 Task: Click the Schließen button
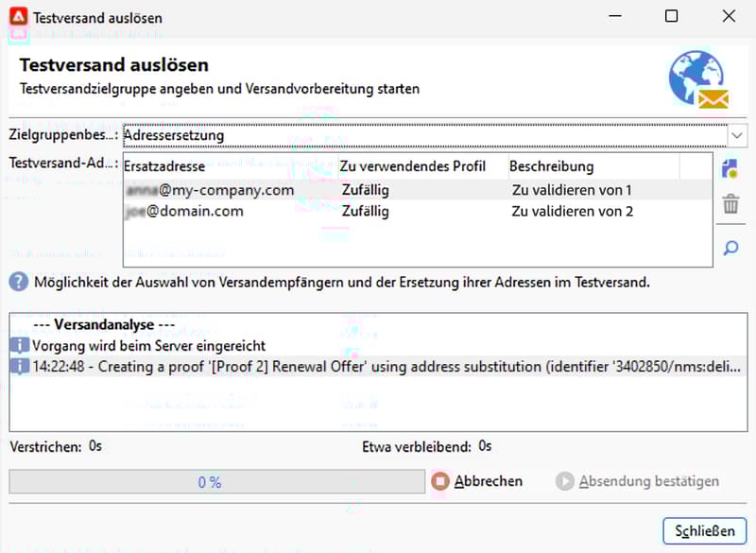click(x=704, y=531)
